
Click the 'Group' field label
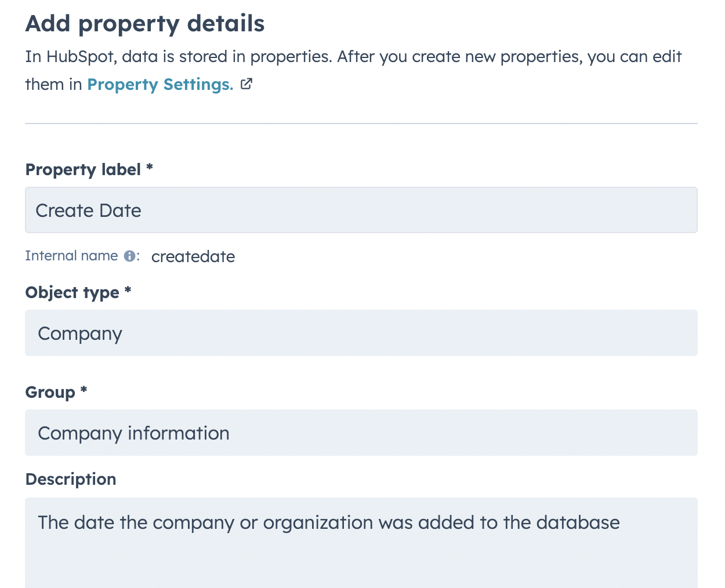point(50,393)
